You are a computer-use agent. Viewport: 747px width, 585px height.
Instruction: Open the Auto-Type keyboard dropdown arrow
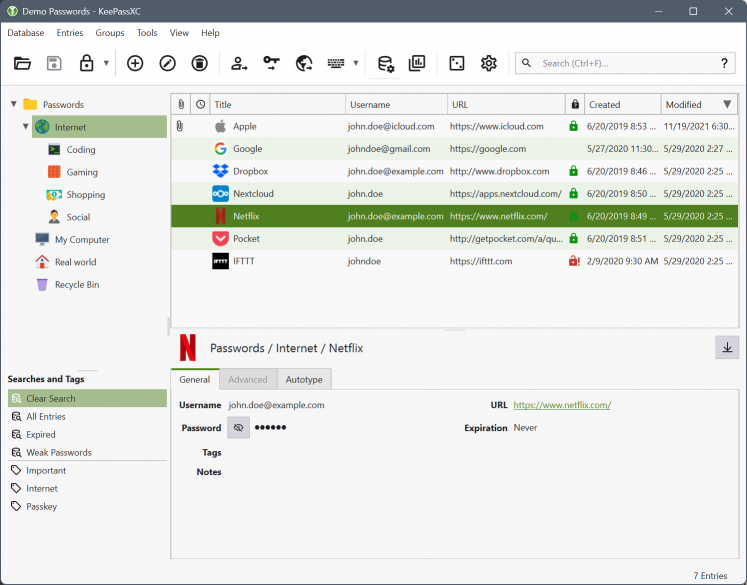tap(356, 63)
